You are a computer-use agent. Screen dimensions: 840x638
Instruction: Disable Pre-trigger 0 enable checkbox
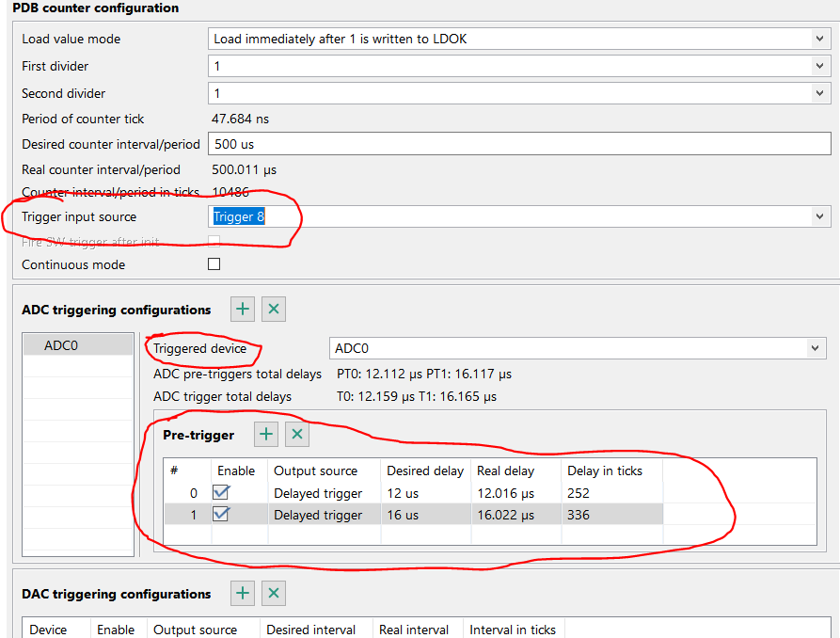tap(221, 492)
